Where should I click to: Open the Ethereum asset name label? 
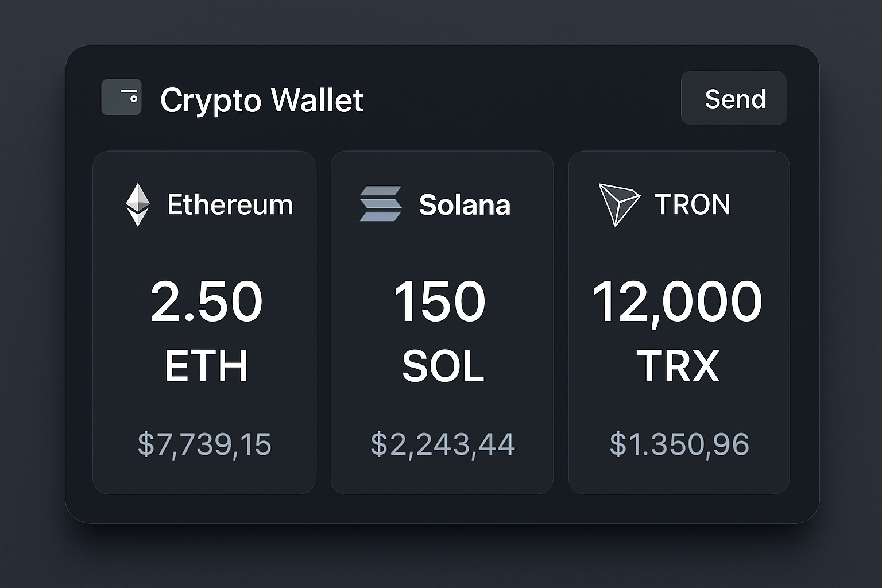230,204
